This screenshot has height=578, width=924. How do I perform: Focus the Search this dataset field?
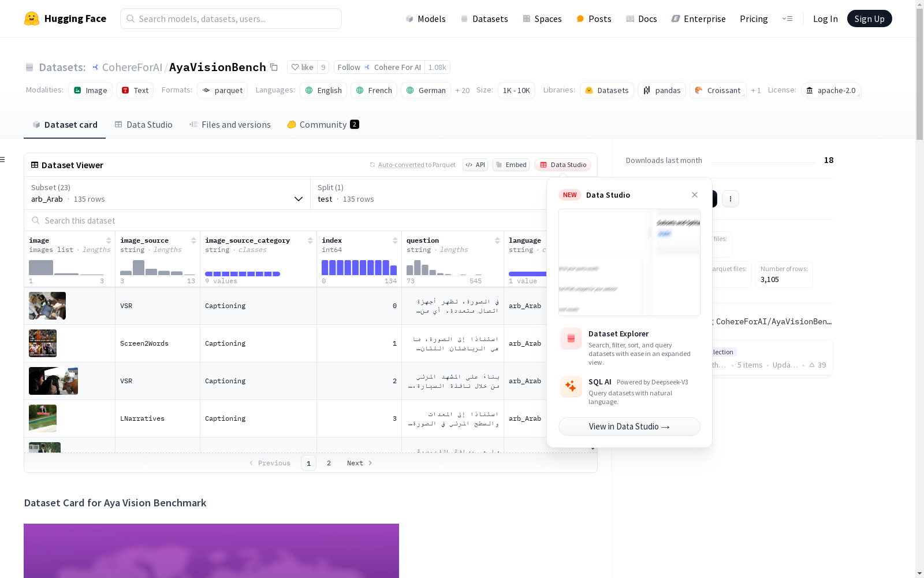coord(285,220)
